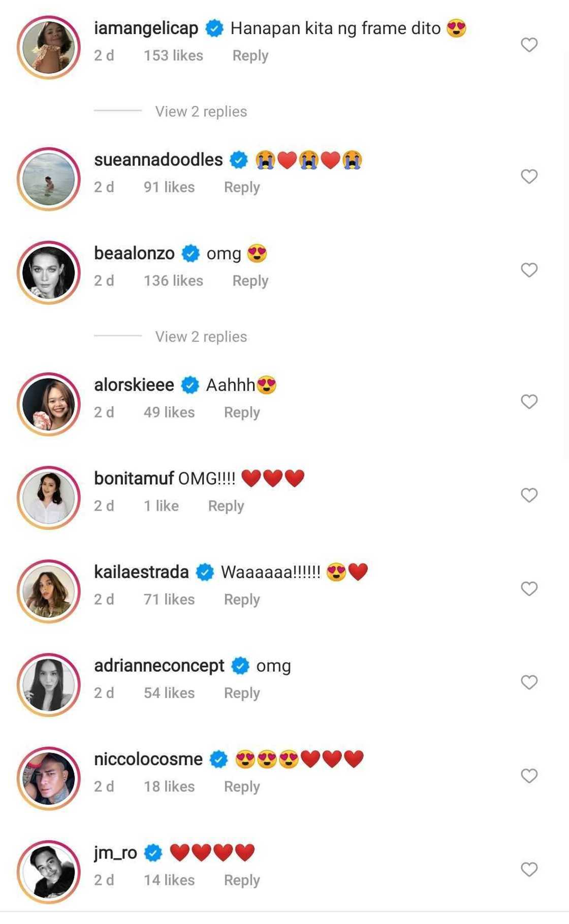The width and height of the screenshot is (569, 924).
Task: Toggle the heart on adrianneconcept's comment
Action: click(x=529, y=682)
